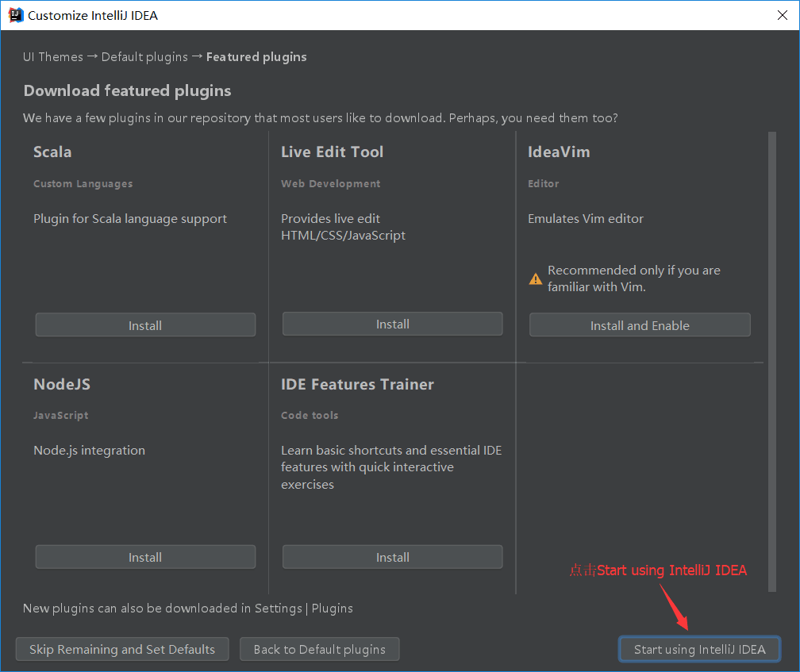Select the NodeJS plugin card title
The image size is (800, 672).
[x=62, y=384]
